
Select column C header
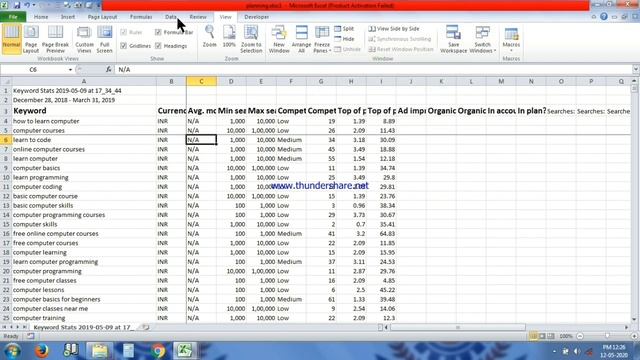201,81
